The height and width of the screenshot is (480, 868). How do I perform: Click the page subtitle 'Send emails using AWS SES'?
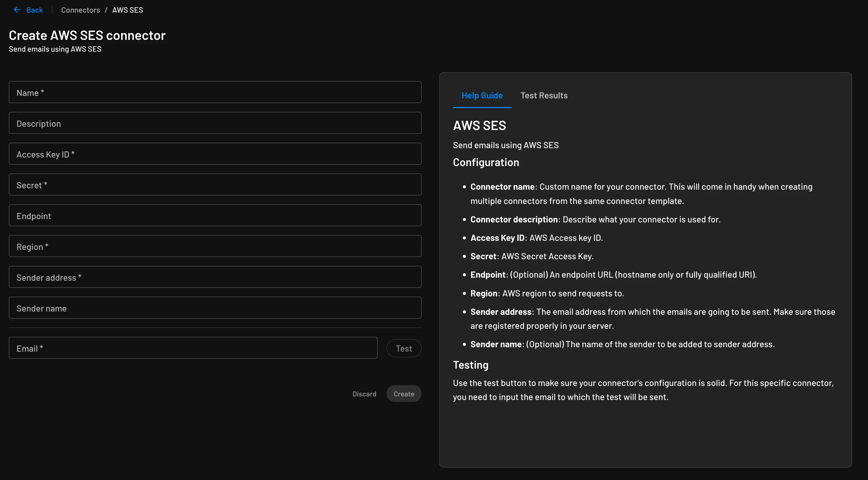[55, 49]
